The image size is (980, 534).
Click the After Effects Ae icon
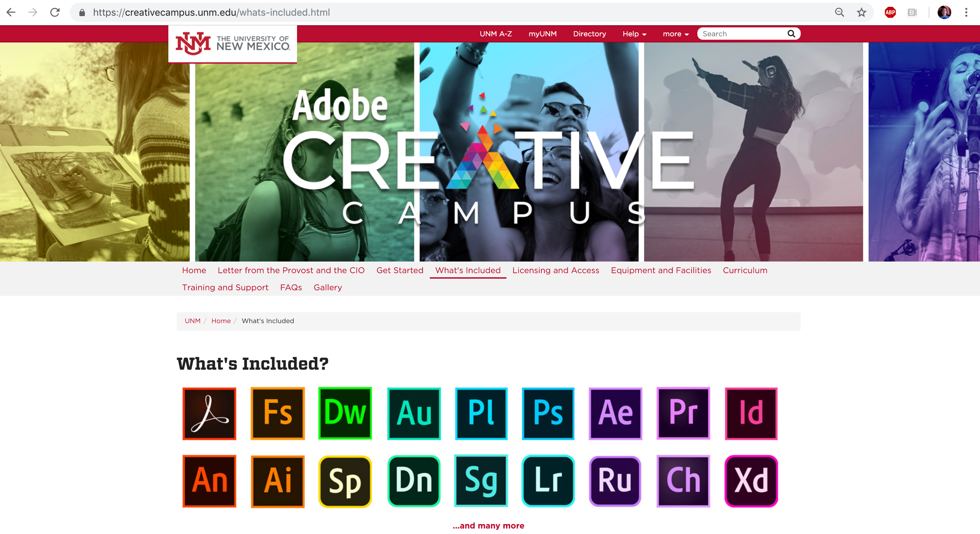[615, 414]
